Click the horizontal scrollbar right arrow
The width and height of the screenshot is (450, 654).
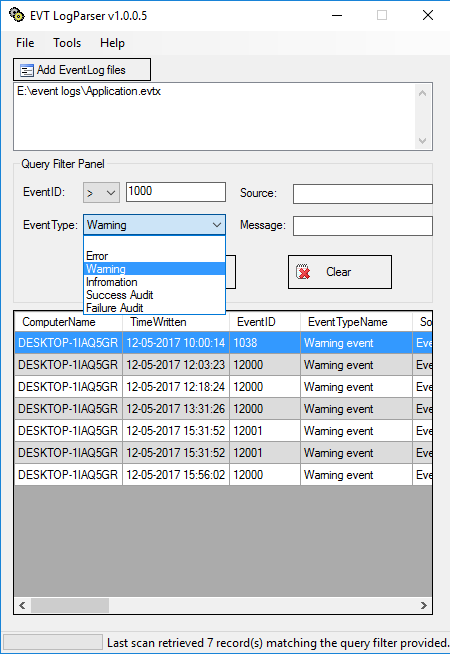pyautogui.click(x=424, y=605)
